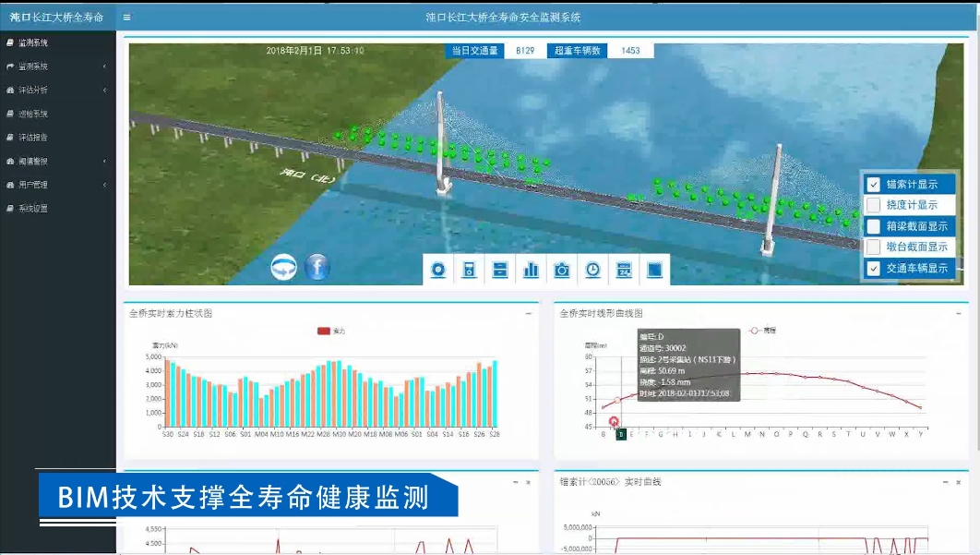
Task: Collapse the 全桥实时索力柱状图 panel
Action: (x=528, y=313)
